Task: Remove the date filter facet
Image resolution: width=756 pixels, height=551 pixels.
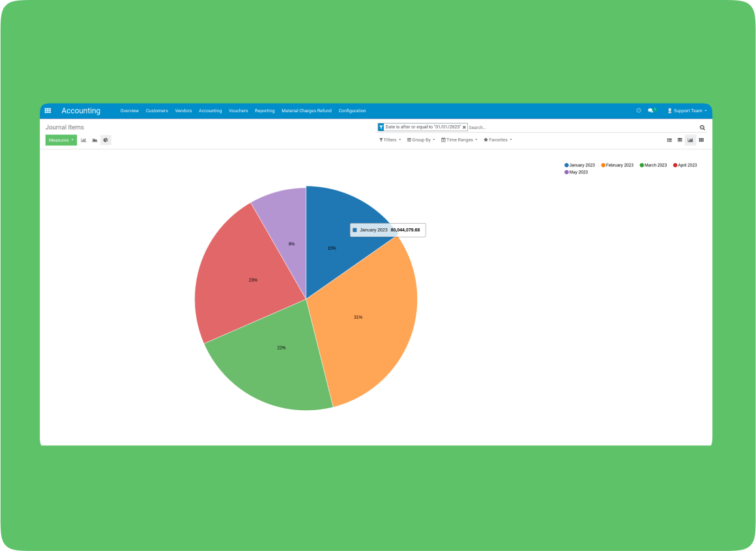Action: [464, 128]
